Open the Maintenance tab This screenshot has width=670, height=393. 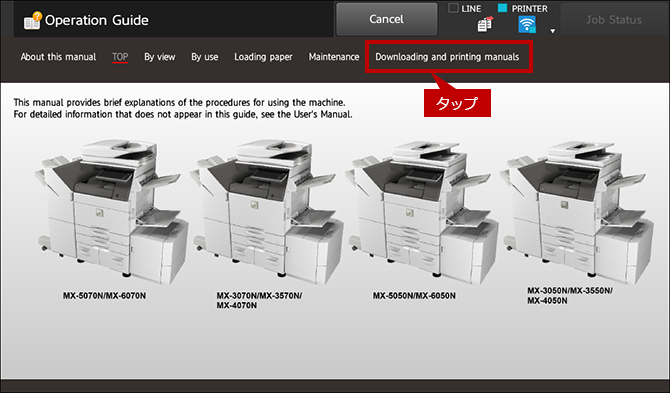[x=334, y=57]
